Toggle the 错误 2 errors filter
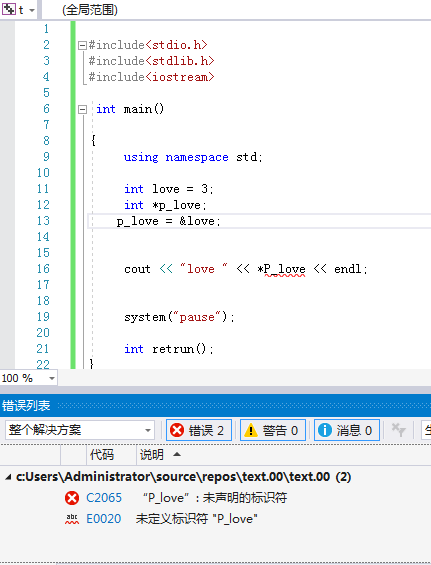This screenshot has height=565, width=431. tap(199, 430)
